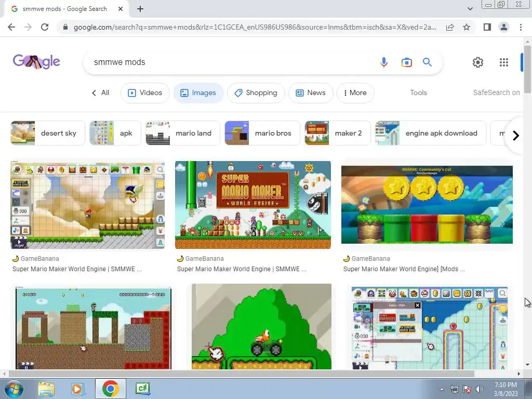Click the Google logo
The width and height of the screenshot is (532, 399).
37,62
